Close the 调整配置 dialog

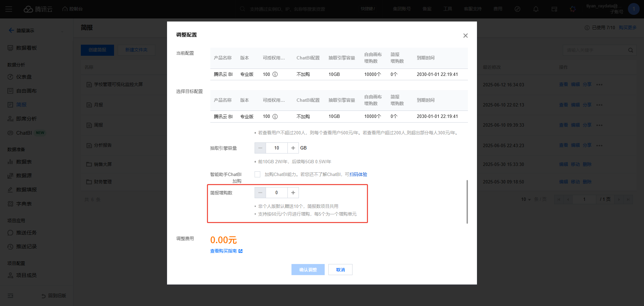(x=465, y=36)
